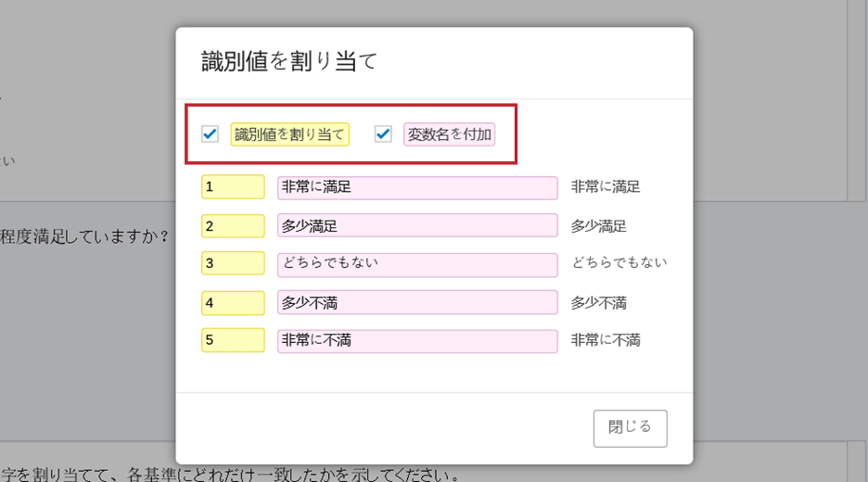Click the plain 非常に不満 choice label at right
The width and height of the screenshot is (868, 482).
tap(606, 340)
